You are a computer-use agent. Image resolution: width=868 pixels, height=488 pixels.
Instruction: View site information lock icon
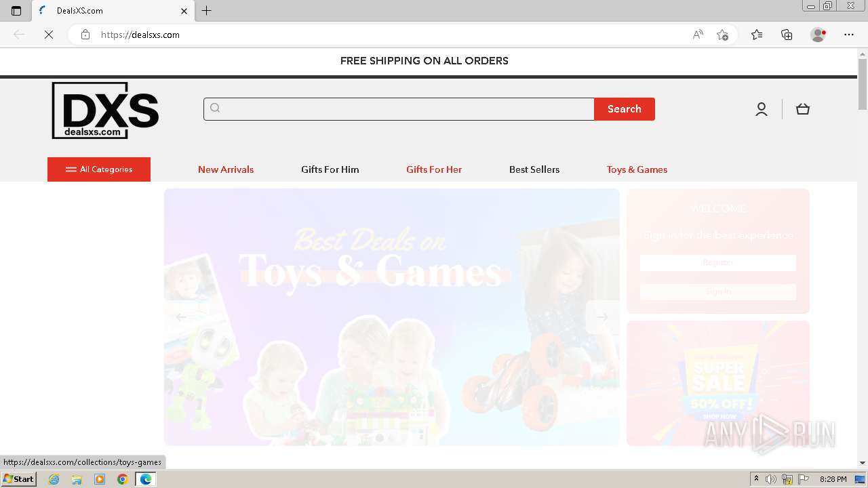(x=85, y=35)
